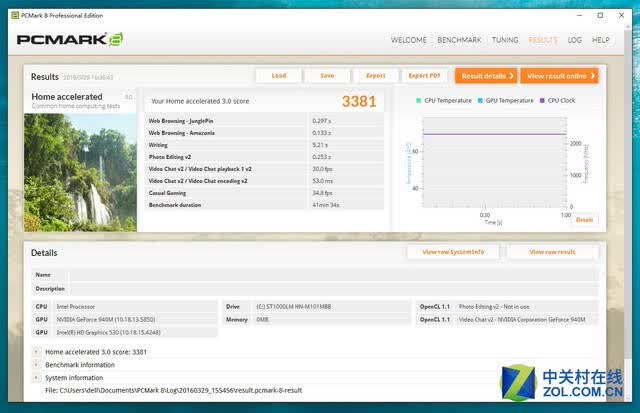Click the Name input field

[333, 275]
